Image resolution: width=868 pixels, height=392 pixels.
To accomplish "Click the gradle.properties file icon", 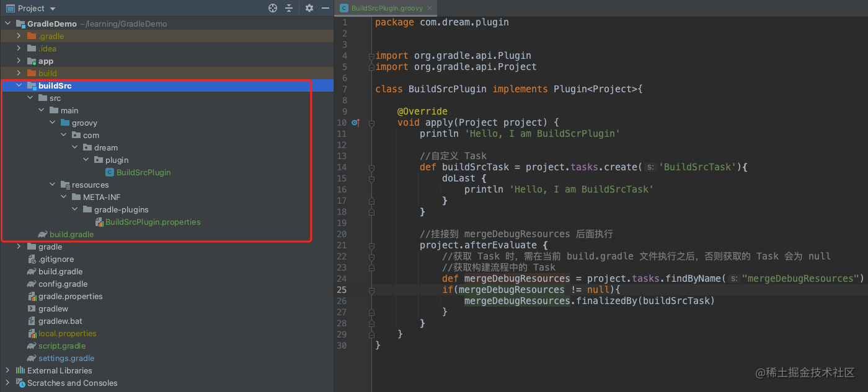I will tap(32, 296).
